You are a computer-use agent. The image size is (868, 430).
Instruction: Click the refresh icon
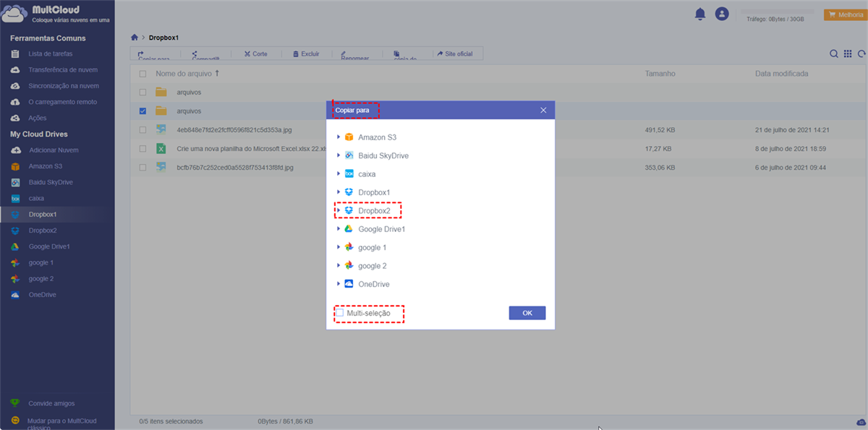point(861,53)
